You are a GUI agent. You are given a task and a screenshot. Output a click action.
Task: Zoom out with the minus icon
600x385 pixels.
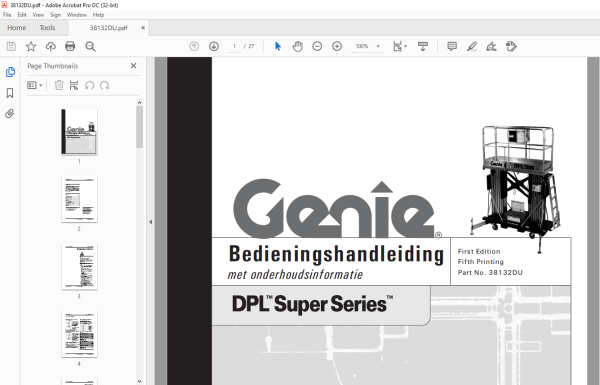(317, 46)
